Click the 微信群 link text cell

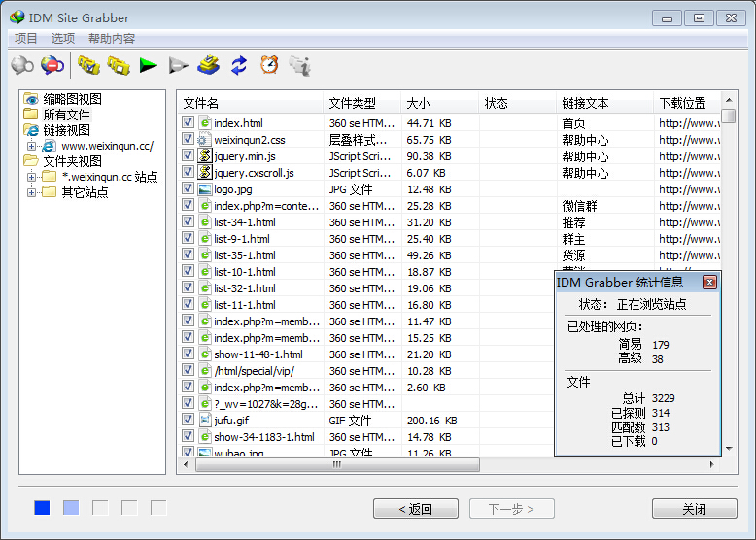[579, 206]
